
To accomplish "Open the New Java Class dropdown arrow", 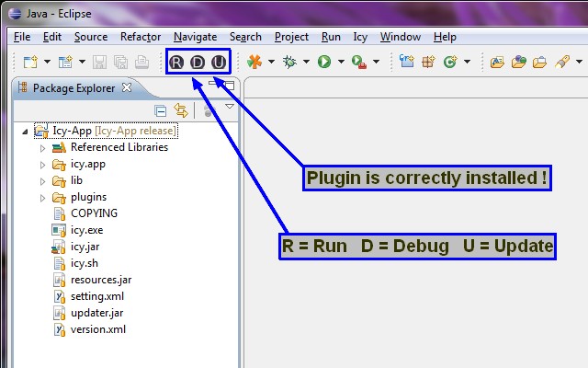I will [x=468, y=62].
